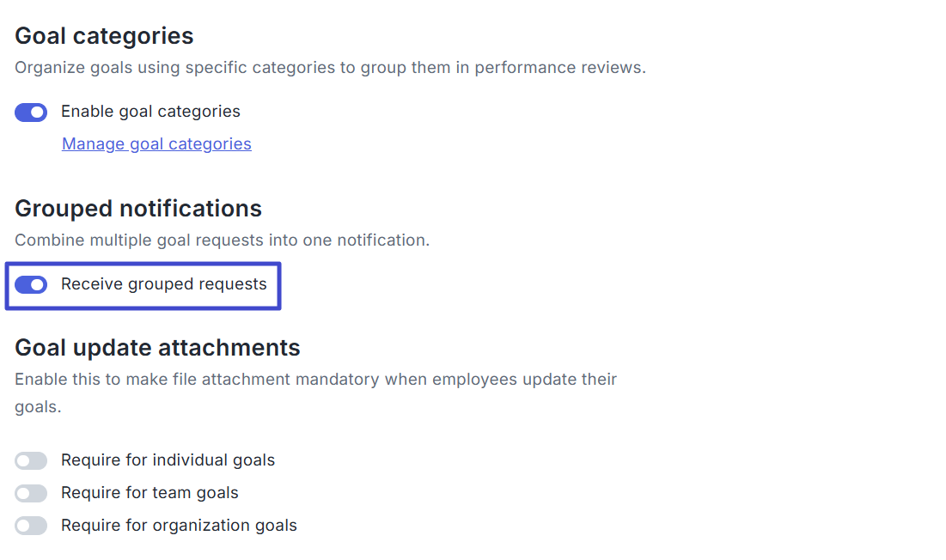Click the "Enable goal categories" label text
The height and width of the screenshot is (560, 946).
tap(150, 112)
